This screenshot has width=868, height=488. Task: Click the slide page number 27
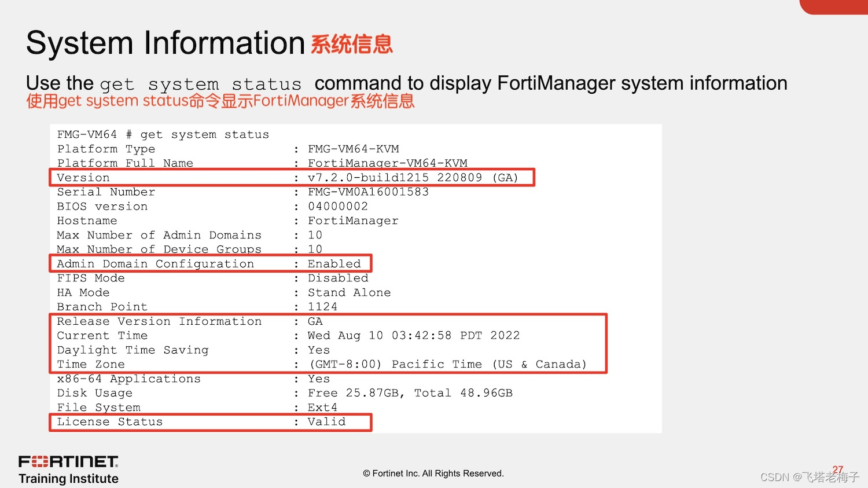838,470
